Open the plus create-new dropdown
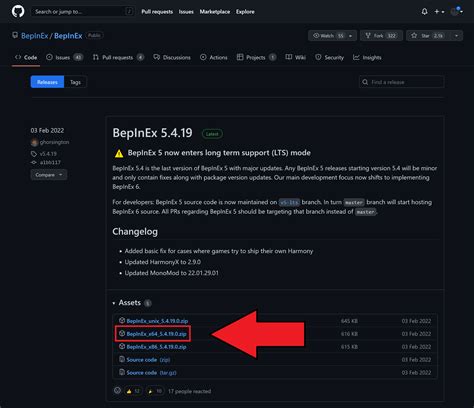Screen dimensions: 474x408 coord(439,12)
